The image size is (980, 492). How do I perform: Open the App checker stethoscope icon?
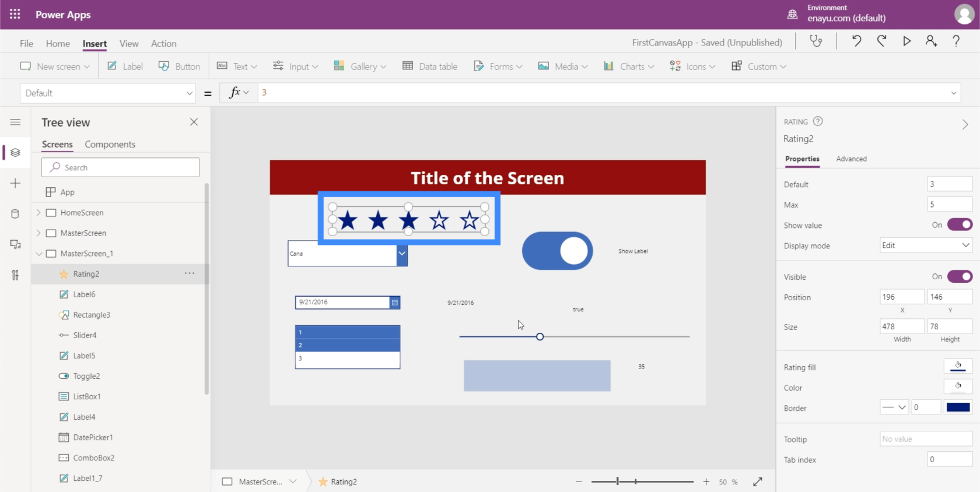[815, 41]
